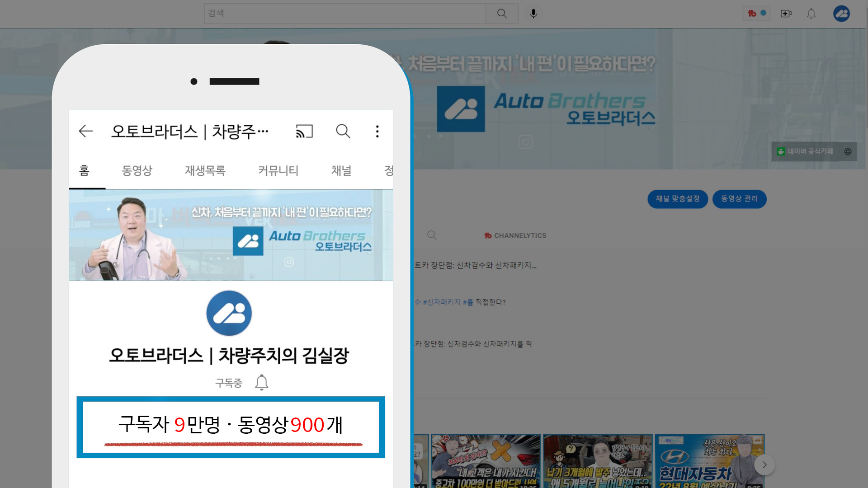The image size is (868, 488).
Task: Select the 동영상 tab on phone
Action: [x=137, y=170]
